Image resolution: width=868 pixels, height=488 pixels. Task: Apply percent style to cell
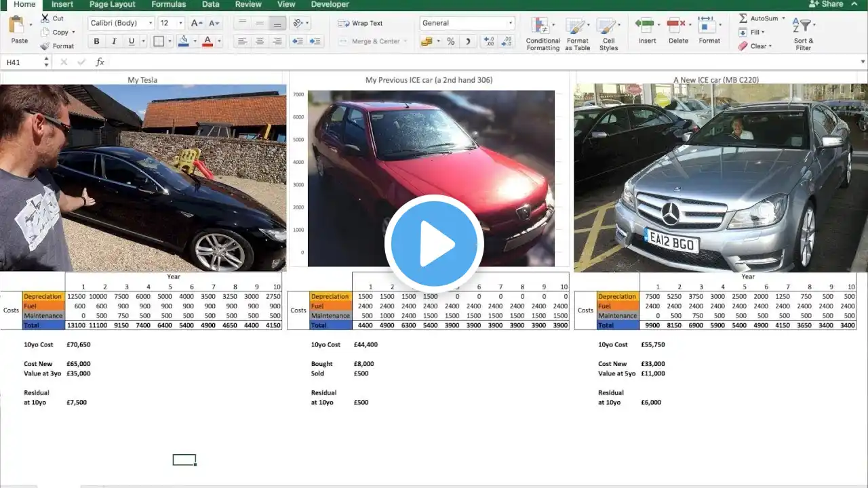point(450,41)
